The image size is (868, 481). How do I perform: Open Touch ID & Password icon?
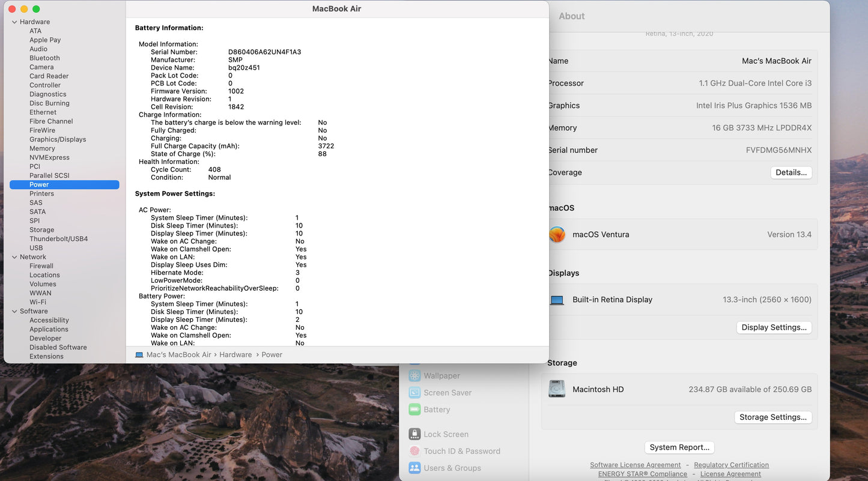pyautogui.click(x=414, y=451)
